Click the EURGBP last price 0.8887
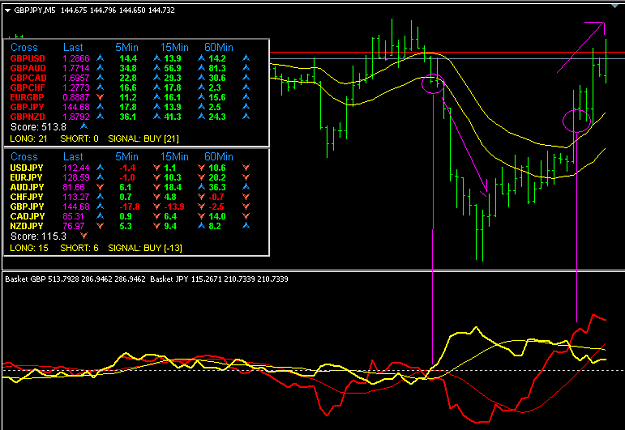This screenshot has width=625, height=430. [76, 97]
